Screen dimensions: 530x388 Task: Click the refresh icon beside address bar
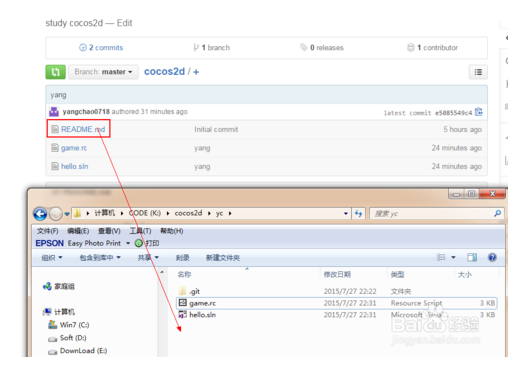click(x=359, y=214)
